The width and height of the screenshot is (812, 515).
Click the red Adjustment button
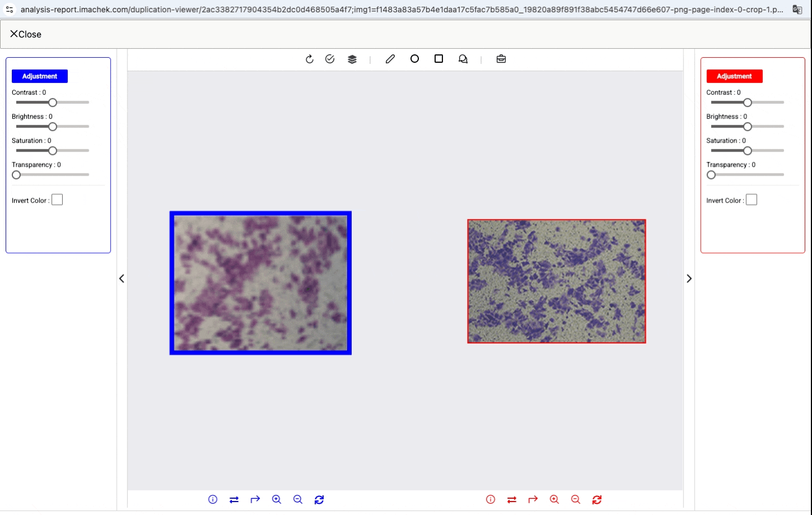[734, 76]
